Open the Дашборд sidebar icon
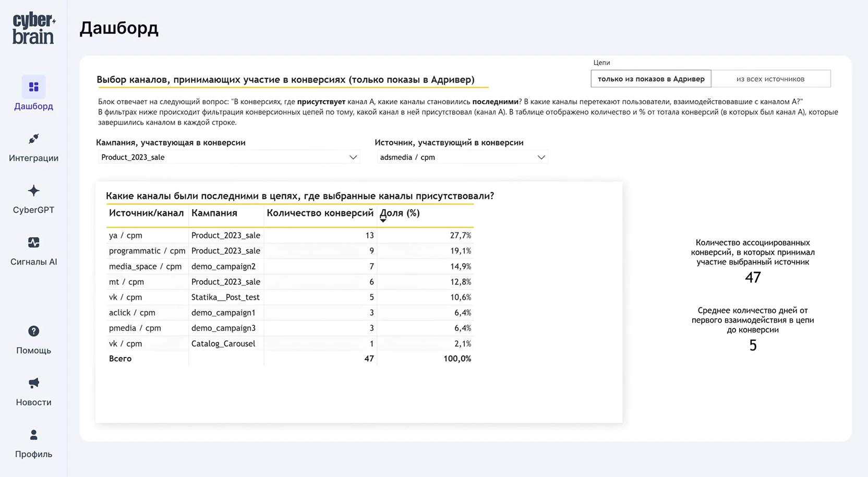This screenshot has width=868, height=477. [33, 87]
